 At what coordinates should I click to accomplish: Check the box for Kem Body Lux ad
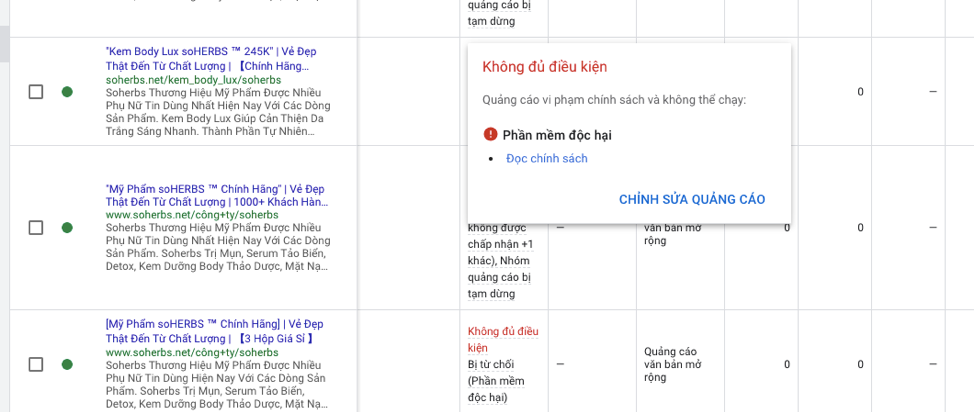(36, 92)
